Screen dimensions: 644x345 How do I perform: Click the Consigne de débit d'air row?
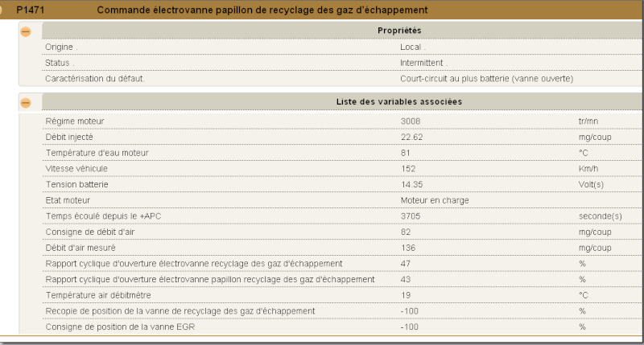pyautogui.click(x=343, y=232)
